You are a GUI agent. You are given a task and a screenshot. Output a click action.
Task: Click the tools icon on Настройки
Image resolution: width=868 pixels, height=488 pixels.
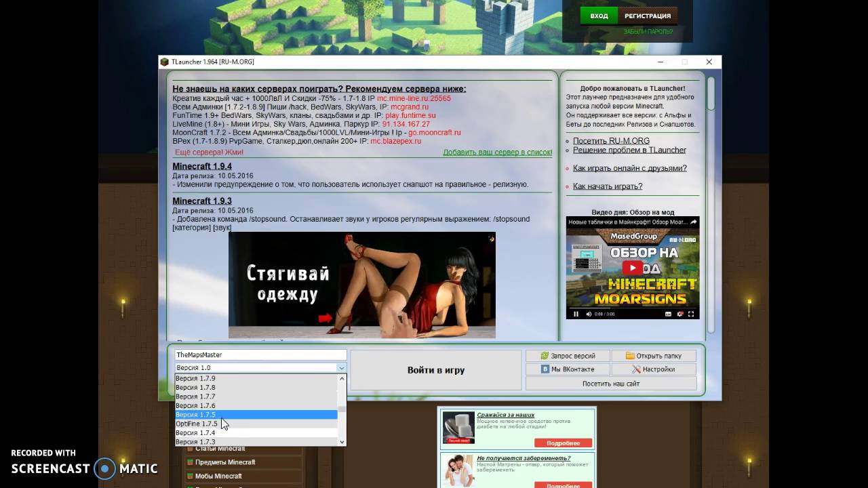tap(637, 369)
